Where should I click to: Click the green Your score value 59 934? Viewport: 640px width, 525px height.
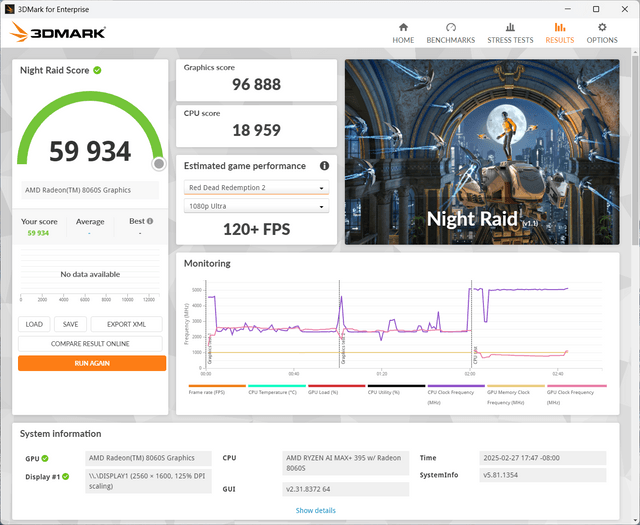38,233
